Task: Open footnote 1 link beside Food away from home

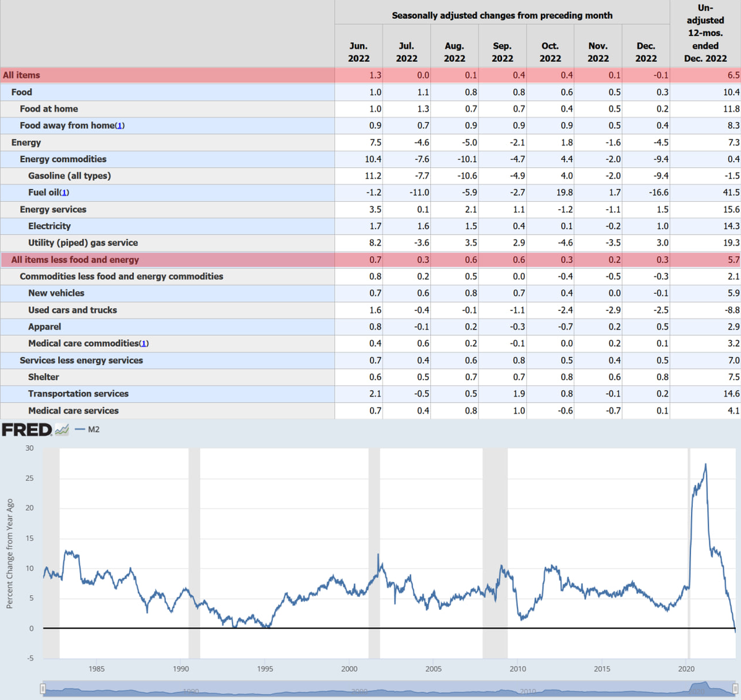Action: click(x=120, y=126)
